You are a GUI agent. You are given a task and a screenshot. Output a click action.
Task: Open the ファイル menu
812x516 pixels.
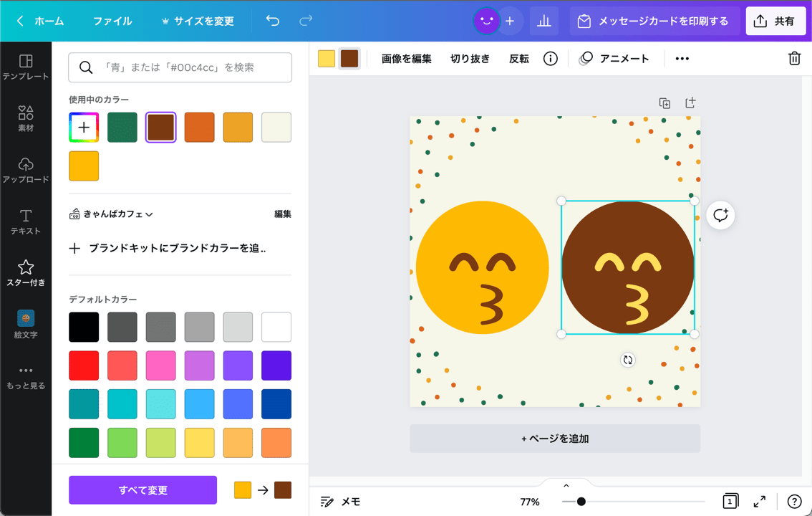(x=112, y=21)
